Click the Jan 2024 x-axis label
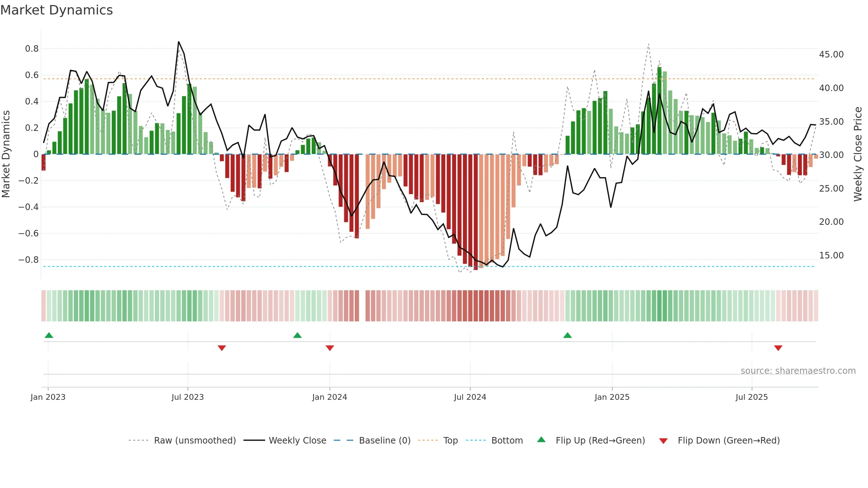This screenshot has width=868, height=488. pyautogui.click(x=330, y=397)
